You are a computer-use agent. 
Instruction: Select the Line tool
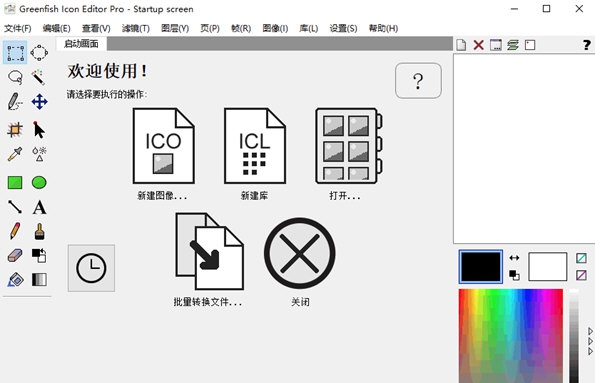point(15,207)
